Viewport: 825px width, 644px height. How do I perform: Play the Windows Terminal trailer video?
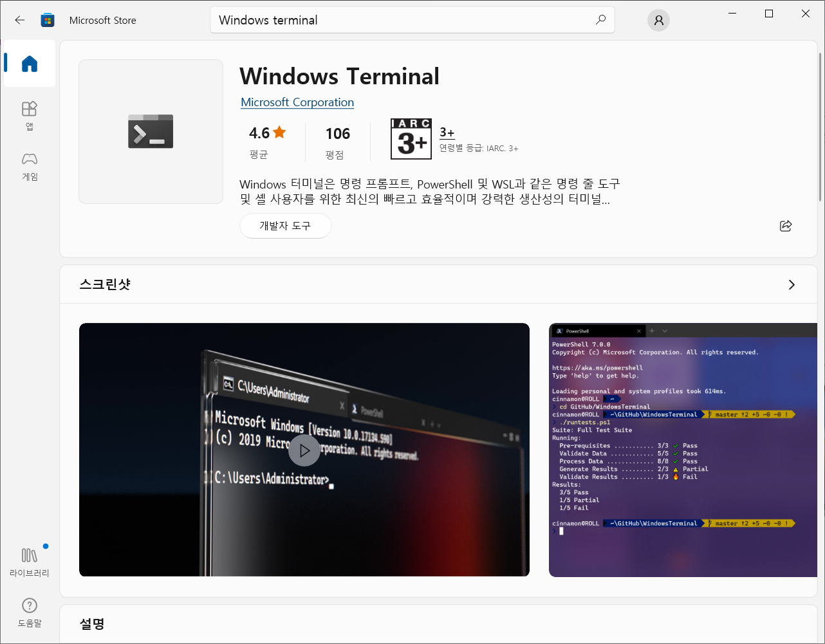coord(304,450)
